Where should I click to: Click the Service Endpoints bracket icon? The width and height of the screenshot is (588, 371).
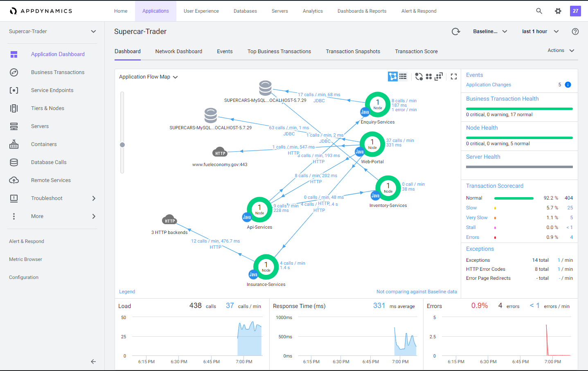point(14,90)
